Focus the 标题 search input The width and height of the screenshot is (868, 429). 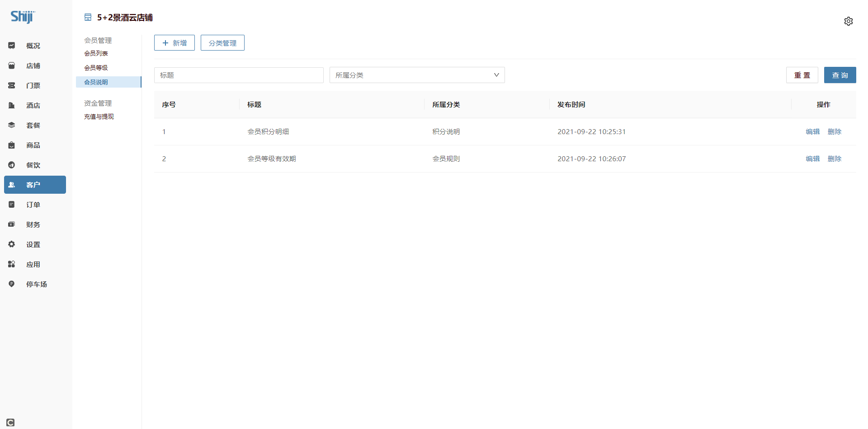pyautogui.click(x=239, y=75)
